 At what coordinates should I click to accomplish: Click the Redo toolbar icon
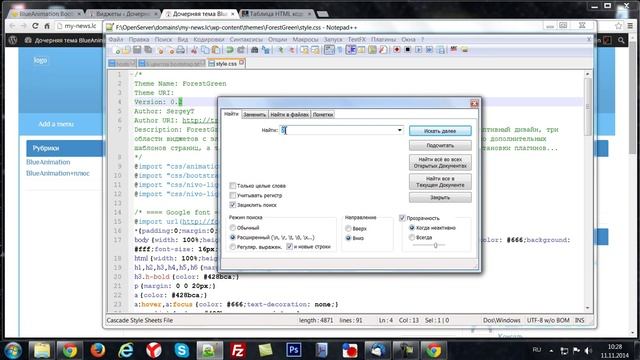coord(241,50)
